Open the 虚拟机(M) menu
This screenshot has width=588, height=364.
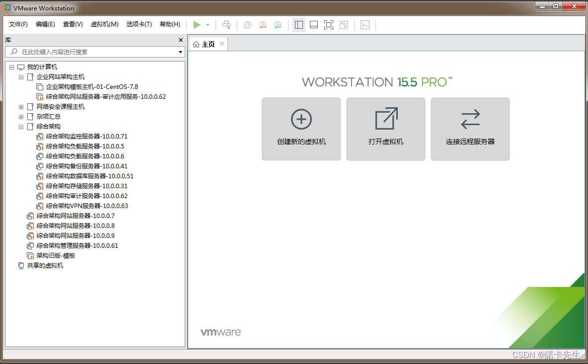(x=105, y=24)
